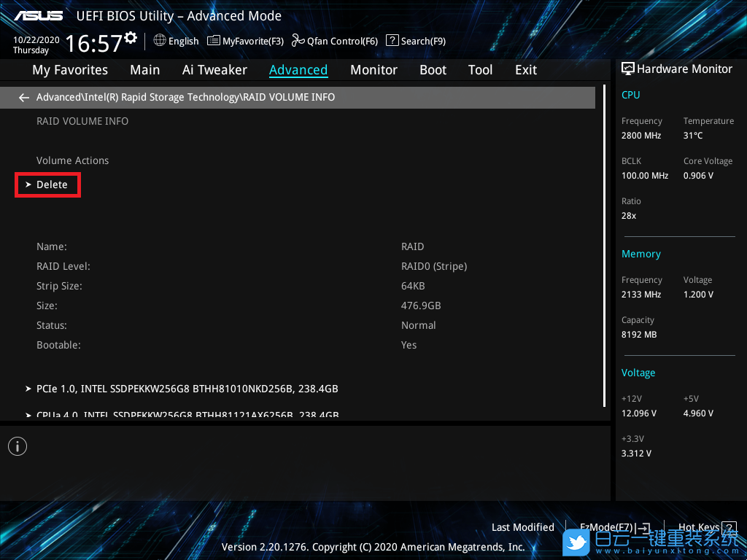Open Search(F9) question mark icon
Image resolution: width=747 pixels, height=560 pixels.
[392, 41]
